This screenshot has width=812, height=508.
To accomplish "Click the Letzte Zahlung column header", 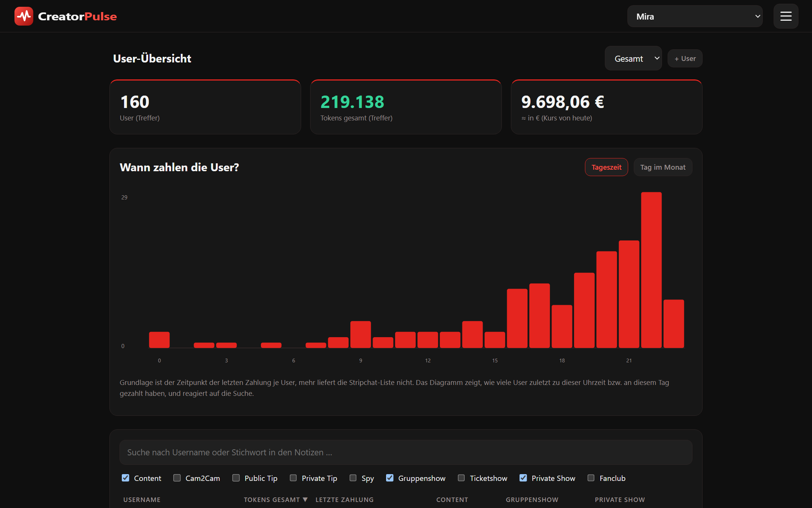I will click(x=344, y=500).
